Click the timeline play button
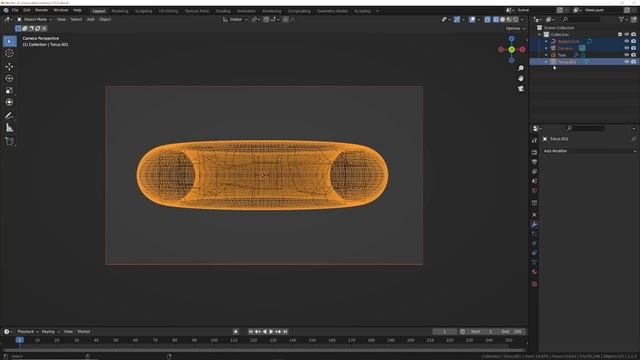The image size is (640, 360). (x=271, y=332)
